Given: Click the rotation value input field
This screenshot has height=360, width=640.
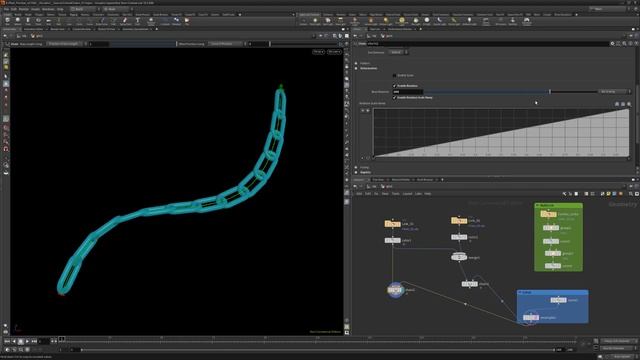Looking at the screenshot, I should [407, 92].
